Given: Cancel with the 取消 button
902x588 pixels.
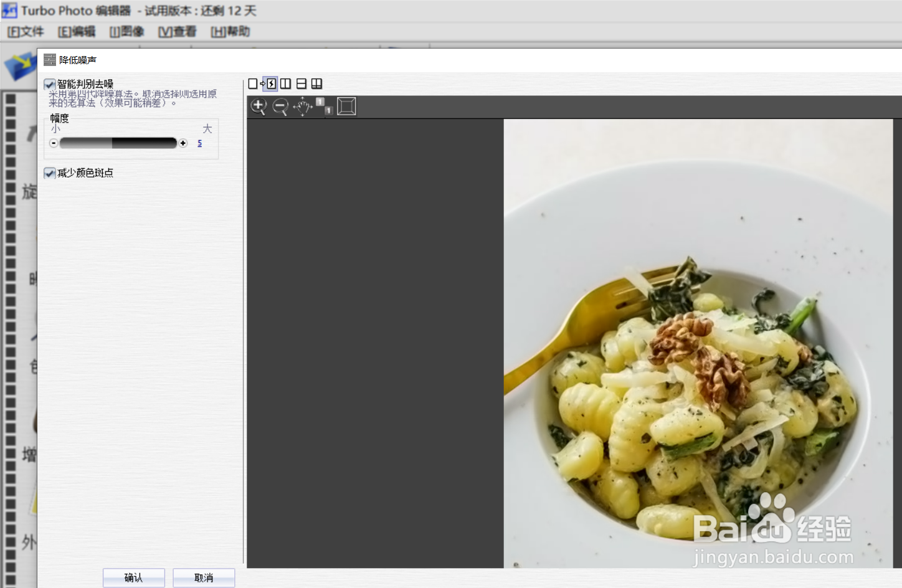Looking at the screenshot, I should click(204, 577).
